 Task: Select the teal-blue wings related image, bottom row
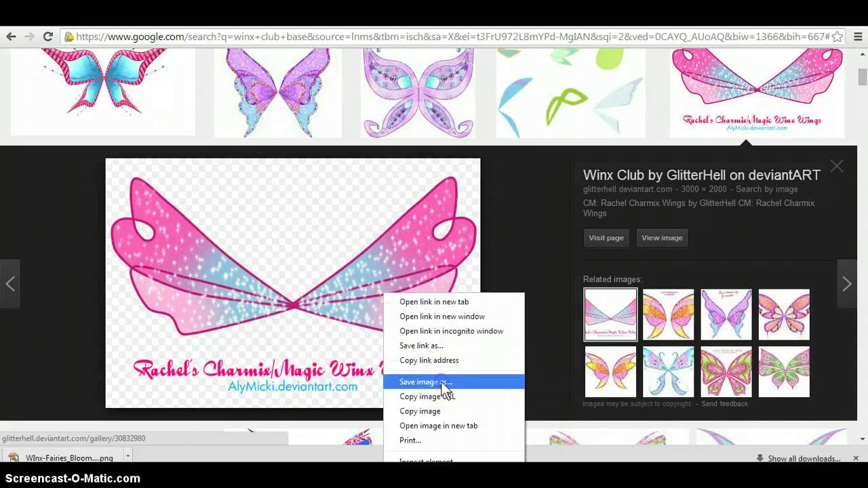668,372
